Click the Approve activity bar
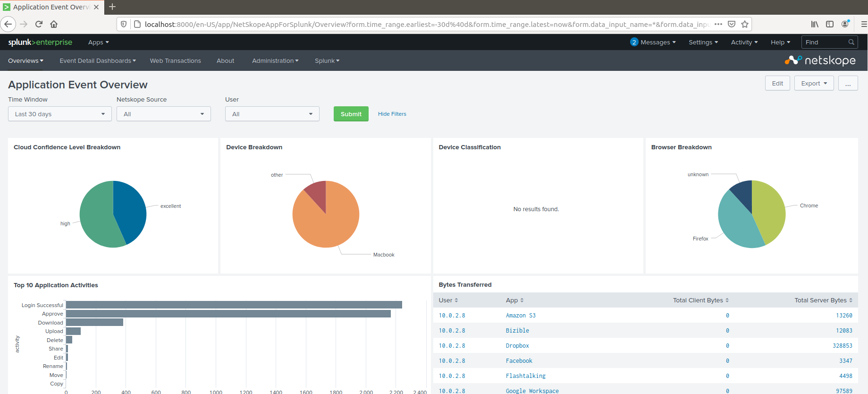This screenshot has width=868, height=394. point(228,314)
